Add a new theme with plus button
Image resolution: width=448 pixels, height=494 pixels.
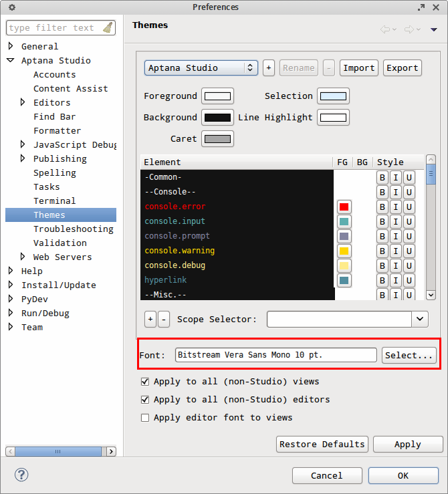click(269, 68)
